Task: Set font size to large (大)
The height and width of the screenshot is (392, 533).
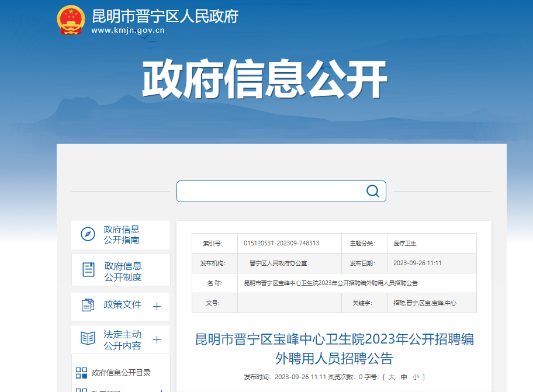Action: [392, 377]
